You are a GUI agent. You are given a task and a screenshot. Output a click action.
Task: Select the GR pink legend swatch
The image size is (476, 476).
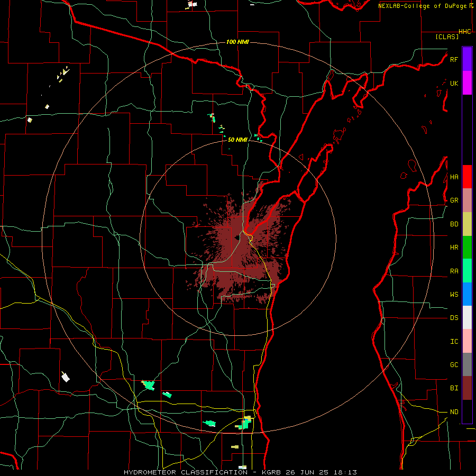(x=467, y=200)
